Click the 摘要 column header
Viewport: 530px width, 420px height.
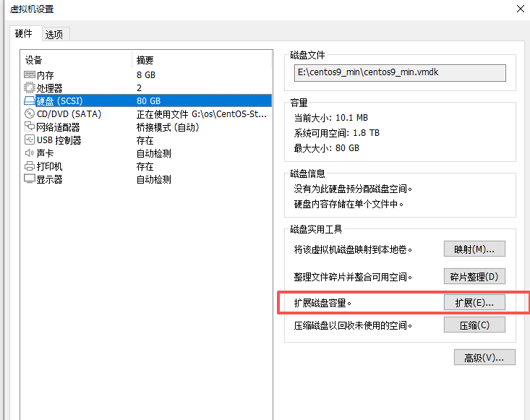145,60
